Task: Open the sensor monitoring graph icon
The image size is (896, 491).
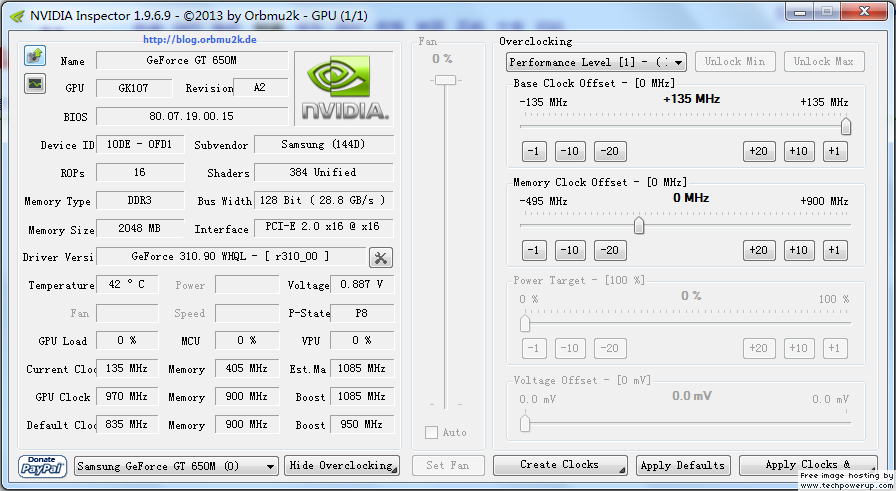Action: click(35, 84)
